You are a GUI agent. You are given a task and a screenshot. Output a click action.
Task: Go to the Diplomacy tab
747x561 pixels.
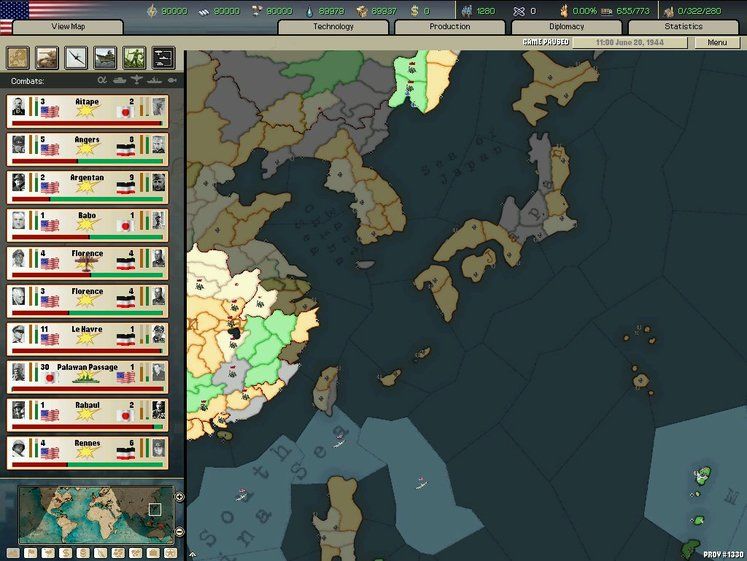[566, 27]
